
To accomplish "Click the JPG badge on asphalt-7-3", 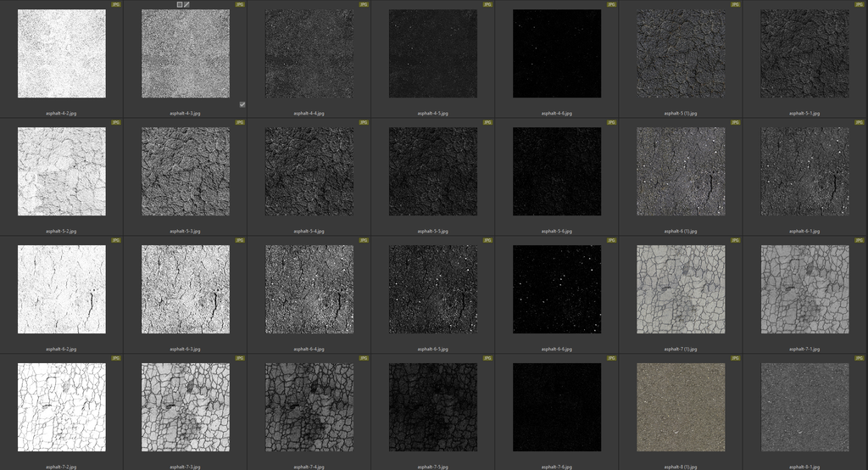I will coord(240,358).
